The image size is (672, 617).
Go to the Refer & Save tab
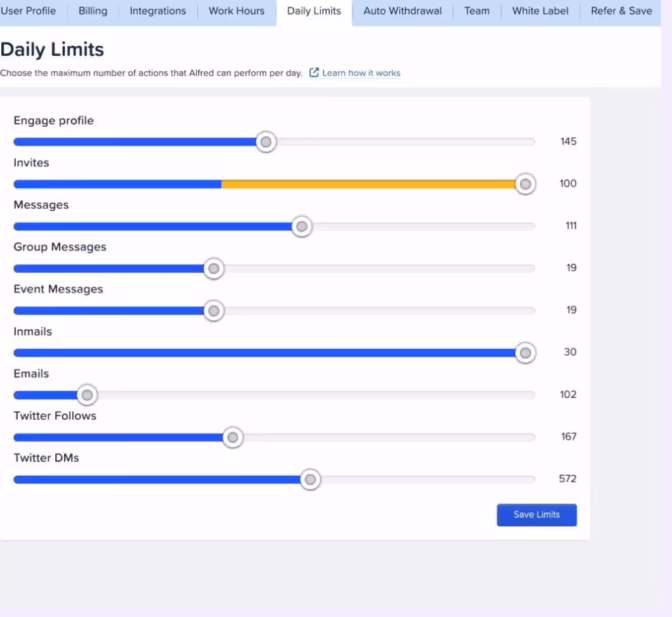coord(621,11)
